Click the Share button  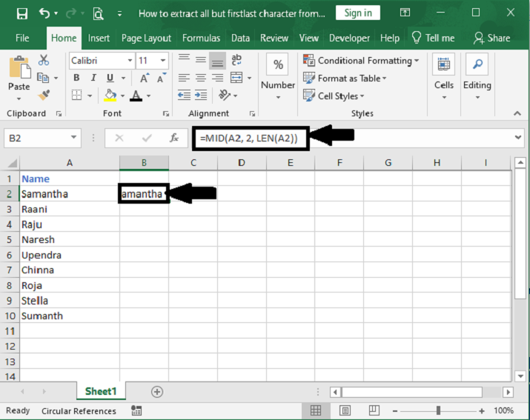click(x=492, y=38)
